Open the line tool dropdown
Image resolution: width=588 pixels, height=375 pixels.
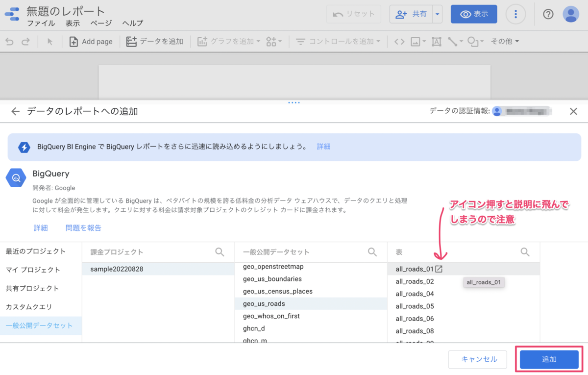coord(455,42)
